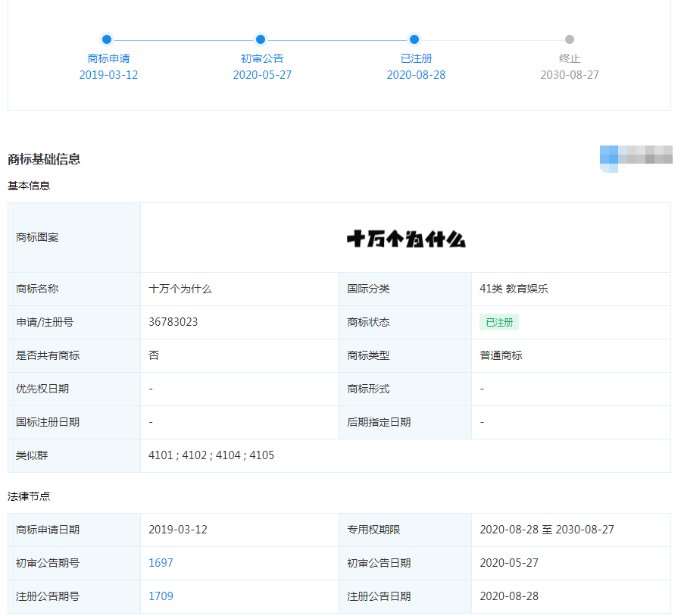Click the 基本信息 subheading
Image resolution: width=681 pixels, height=616 pixels.
[x=29, y=186]
